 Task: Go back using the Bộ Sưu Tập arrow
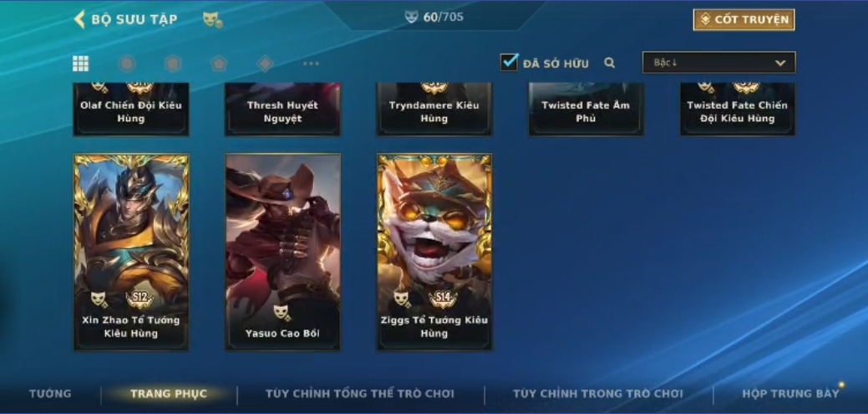click(79, 19)
